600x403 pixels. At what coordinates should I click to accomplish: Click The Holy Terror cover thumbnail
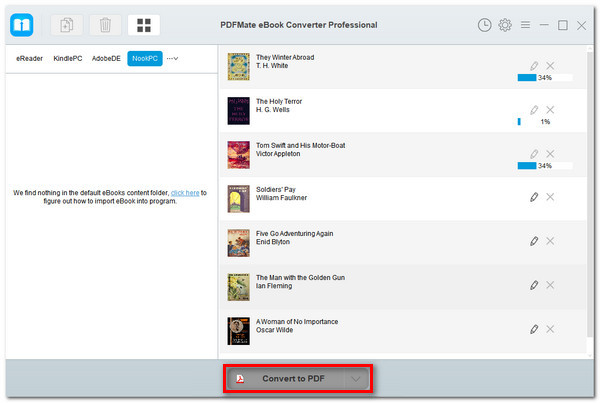(x=238, y=111)
